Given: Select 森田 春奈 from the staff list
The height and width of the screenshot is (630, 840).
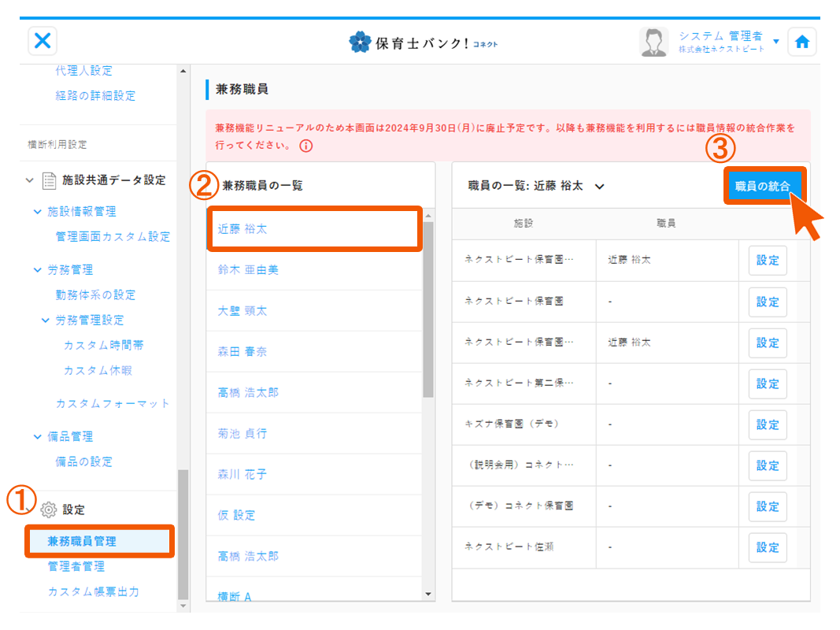Looking at the screenshot, I should point(242,352).
